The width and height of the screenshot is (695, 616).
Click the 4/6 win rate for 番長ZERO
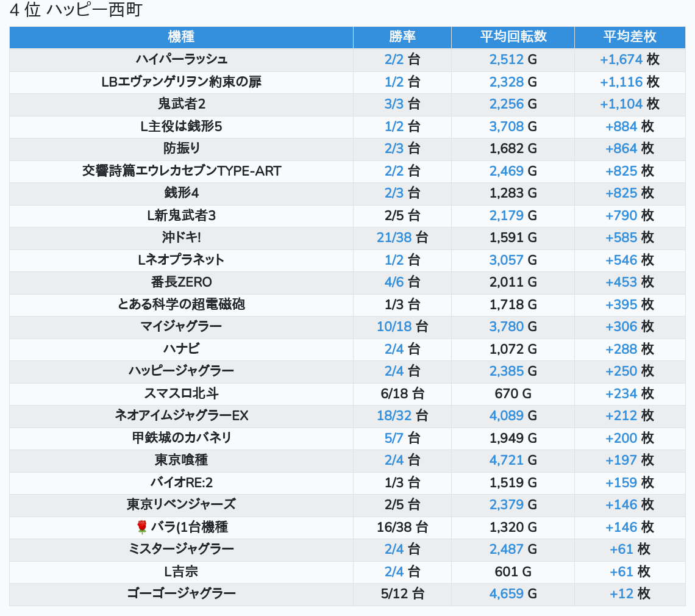(x=394, y=282)
